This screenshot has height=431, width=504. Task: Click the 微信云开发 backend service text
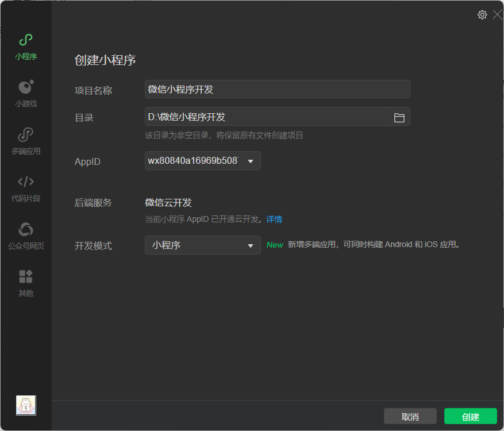pyautogui.click(x=168, y=202)
